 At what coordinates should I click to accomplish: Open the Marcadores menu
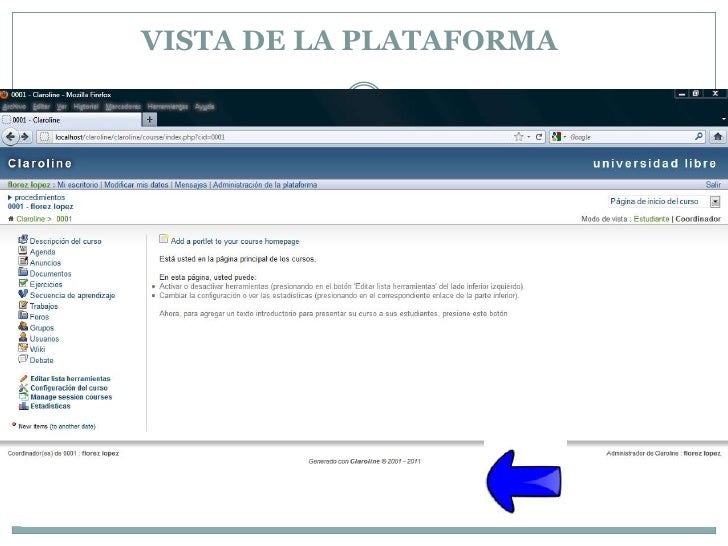123,107
